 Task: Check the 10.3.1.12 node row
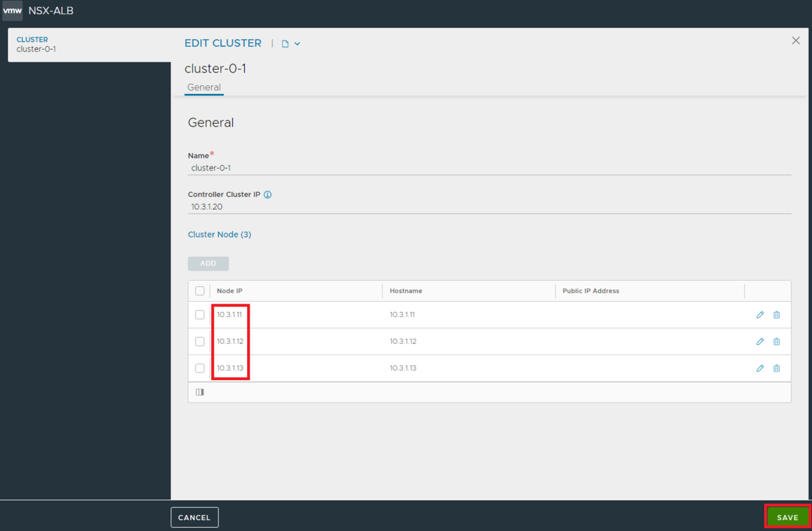[200, 342]
